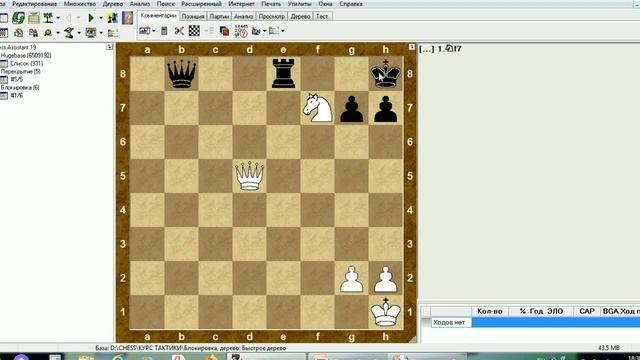
Task: Click the grey document icon left of scissors
Action: [x=164, y=31]
